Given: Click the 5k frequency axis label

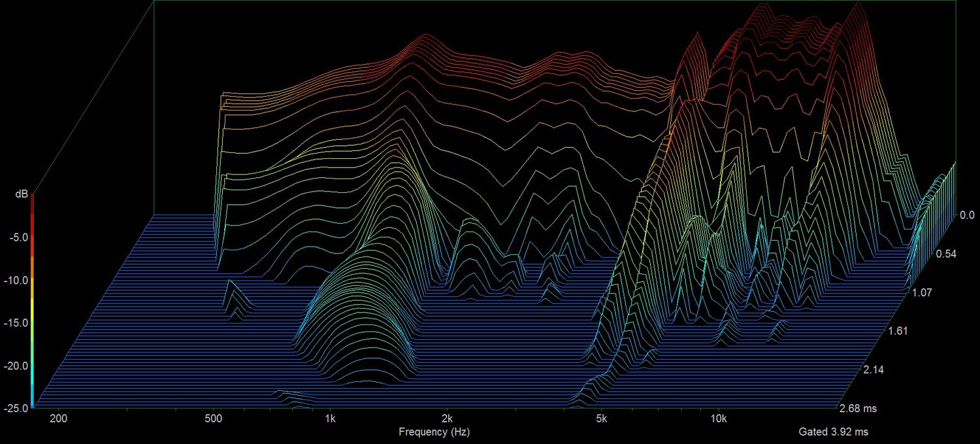Looking at the screenshot, I should pos(602,418).
